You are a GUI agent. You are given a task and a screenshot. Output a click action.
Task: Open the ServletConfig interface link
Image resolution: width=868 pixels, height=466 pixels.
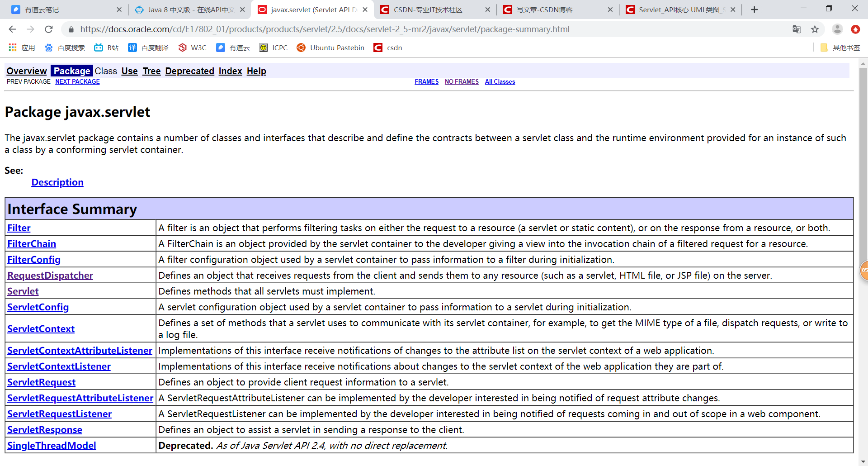pyautogui.click(x=38, y=307)
